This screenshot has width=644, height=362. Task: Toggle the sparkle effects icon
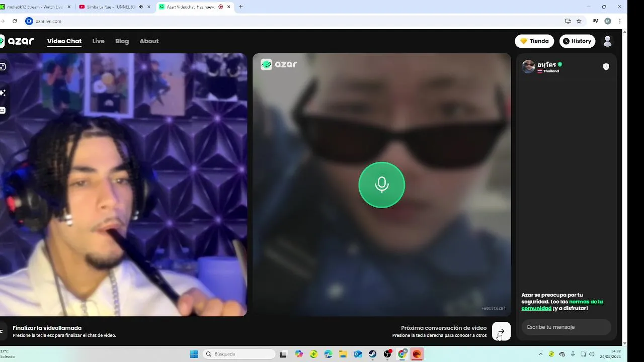click(3, 93)
